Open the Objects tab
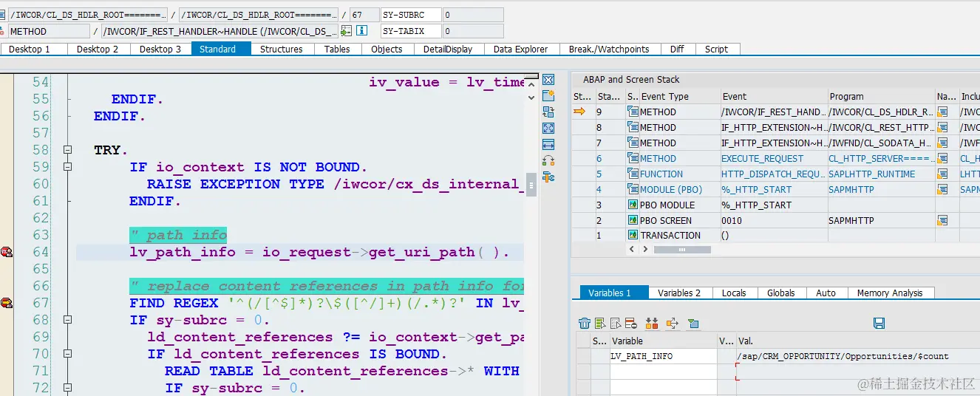980x396 pixels. pos(387,49)
